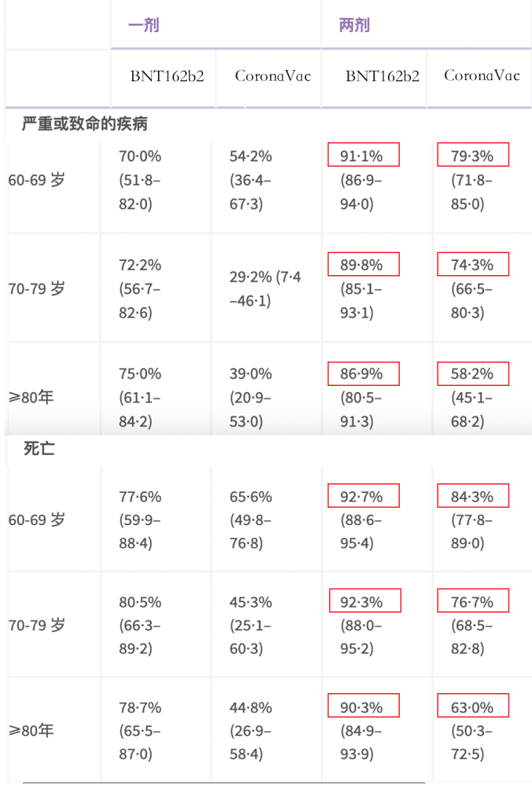Pick the highlighted 89·8% figure
The image size is (532, 786).
pos(363,265)
